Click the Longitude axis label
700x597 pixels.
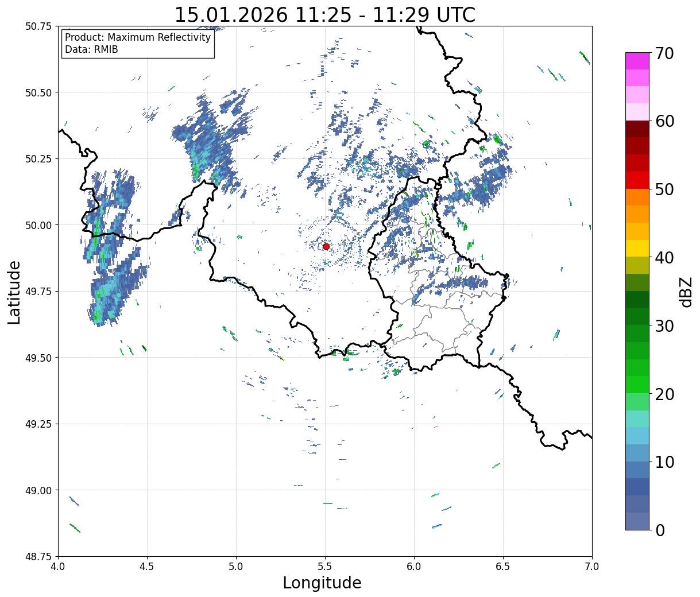point(322,583)
